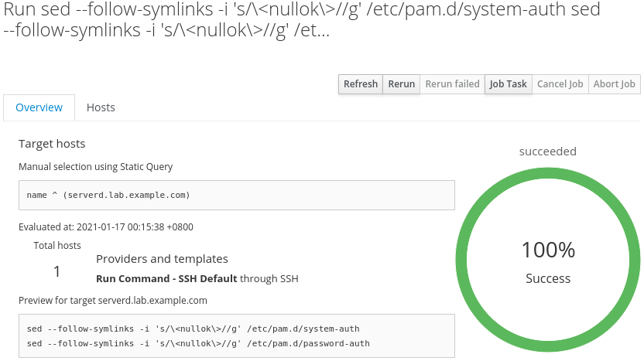This screenshot has width=644, height=361.
Task: Click the password-auth sed line in the preview
Action: [x=197, y=343]
